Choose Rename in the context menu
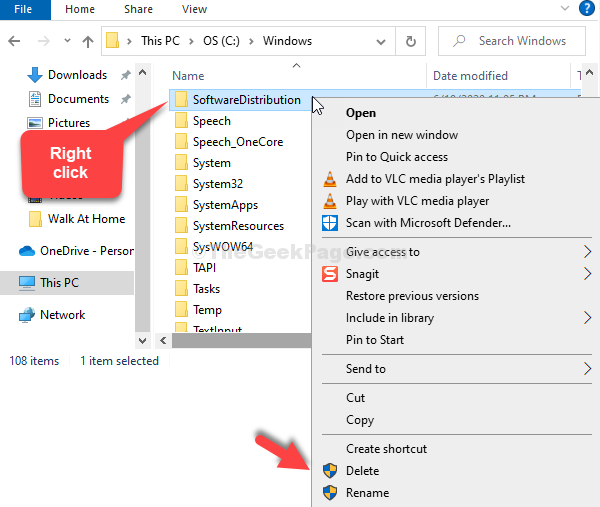600x507 pixels. click(x=455, y=493)
